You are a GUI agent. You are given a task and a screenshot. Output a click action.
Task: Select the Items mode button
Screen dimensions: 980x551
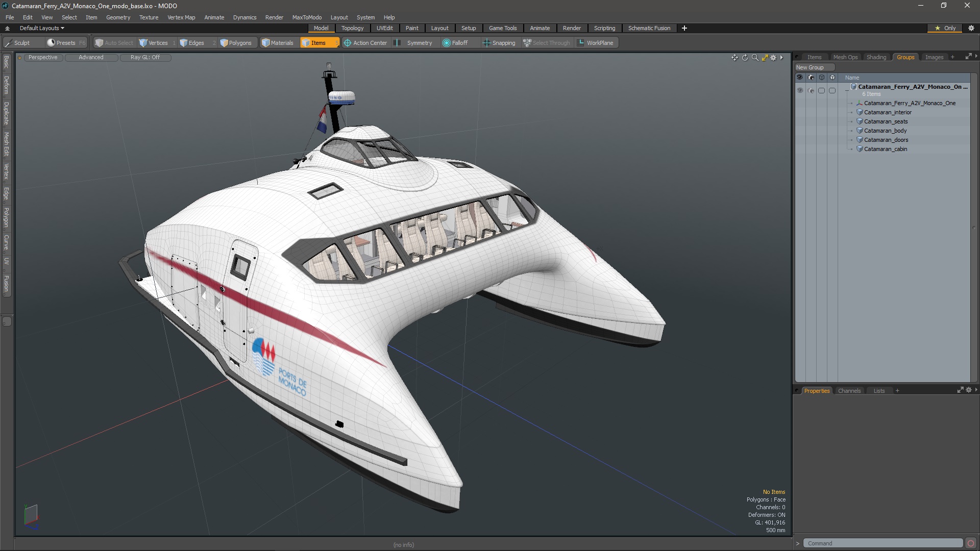[319, 43]
